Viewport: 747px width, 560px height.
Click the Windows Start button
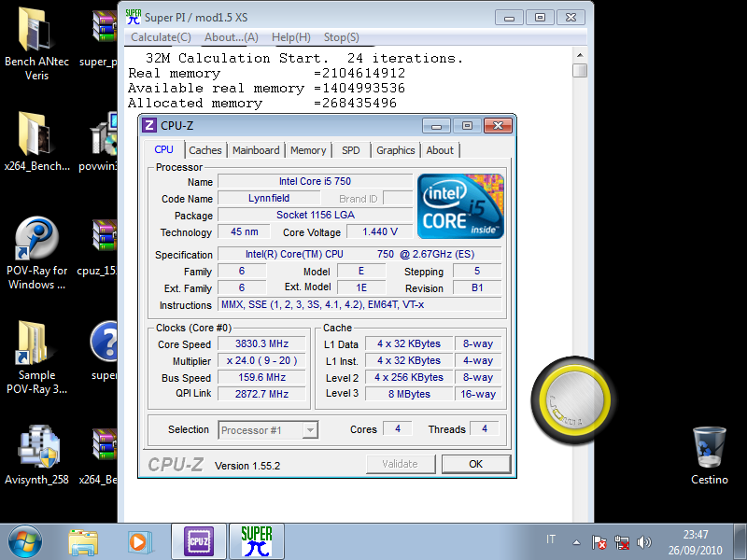click(x=25, y=541)
